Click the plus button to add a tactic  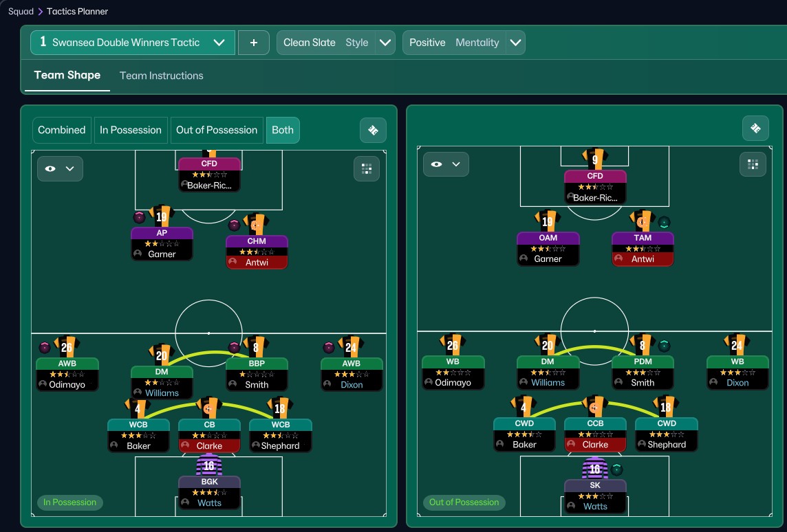pyautogui.click(x=254, y=43)
